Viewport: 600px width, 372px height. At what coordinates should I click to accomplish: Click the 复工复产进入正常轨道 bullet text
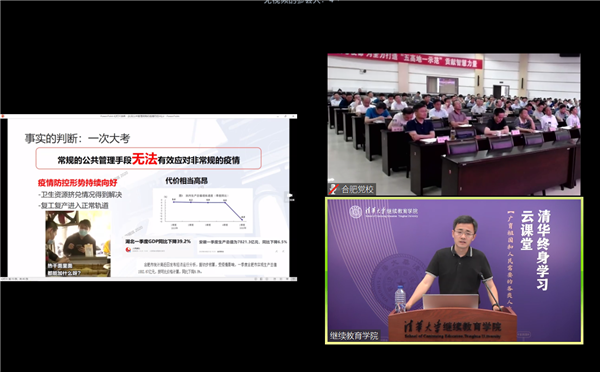(75, 206)
